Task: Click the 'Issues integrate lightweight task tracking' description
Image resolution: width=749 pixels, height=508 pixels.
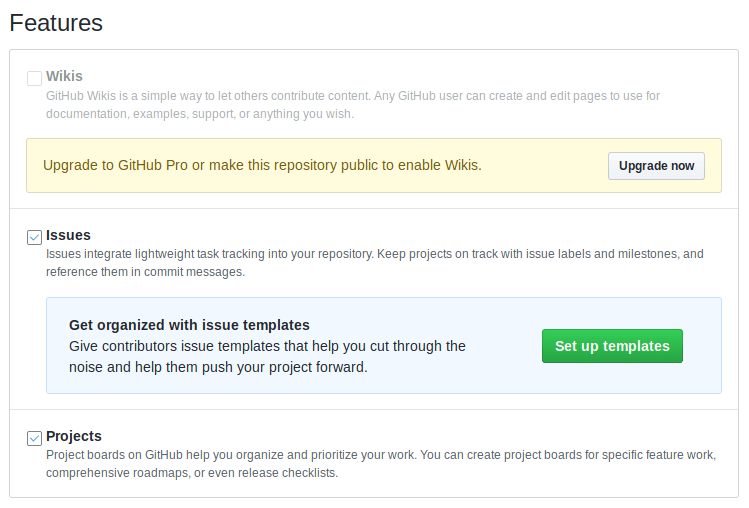Action: pos(374,263)
